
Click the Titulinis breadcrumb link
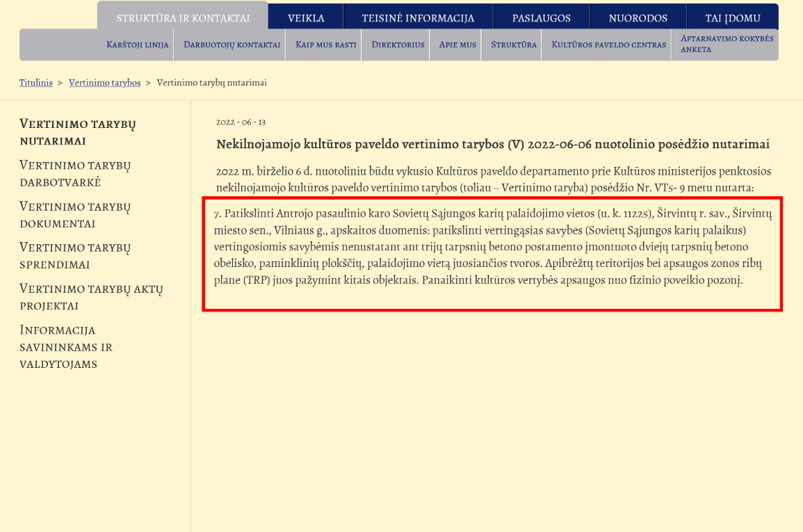[35, 83]
